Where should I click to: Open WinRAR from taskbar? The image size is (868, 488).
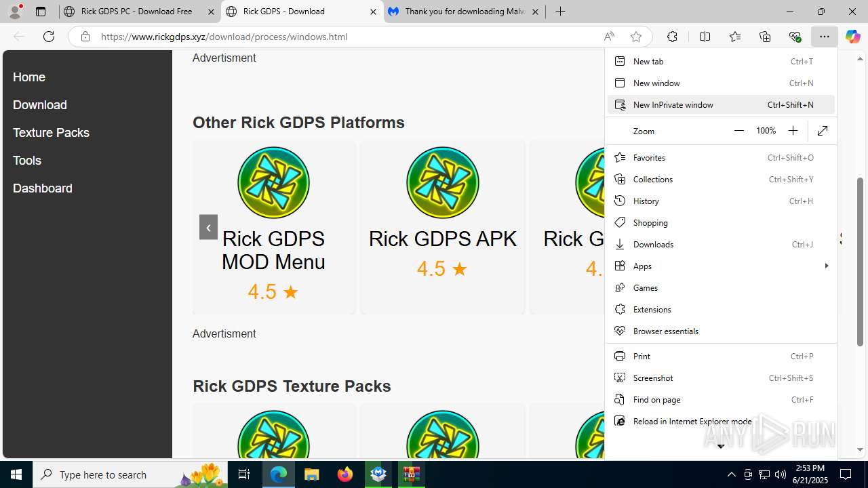pyautogui.click(x=412, y=474)
